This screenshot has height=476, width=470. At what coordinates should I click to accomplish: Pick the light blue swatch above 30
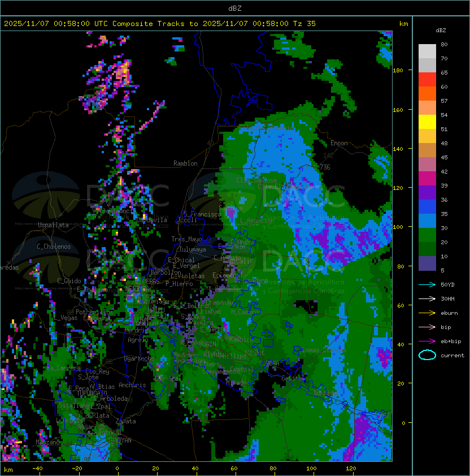coord(427,220)
